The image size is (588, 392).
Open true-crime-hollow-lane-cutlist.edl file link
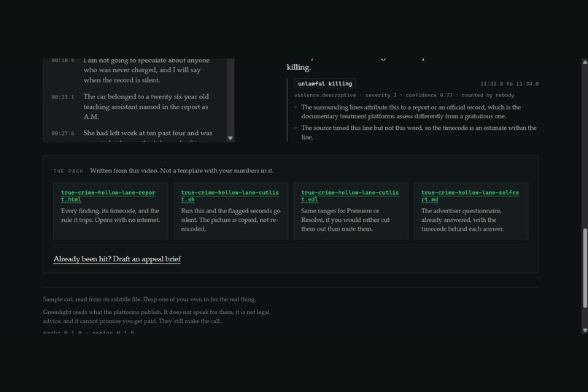point(349,196)
